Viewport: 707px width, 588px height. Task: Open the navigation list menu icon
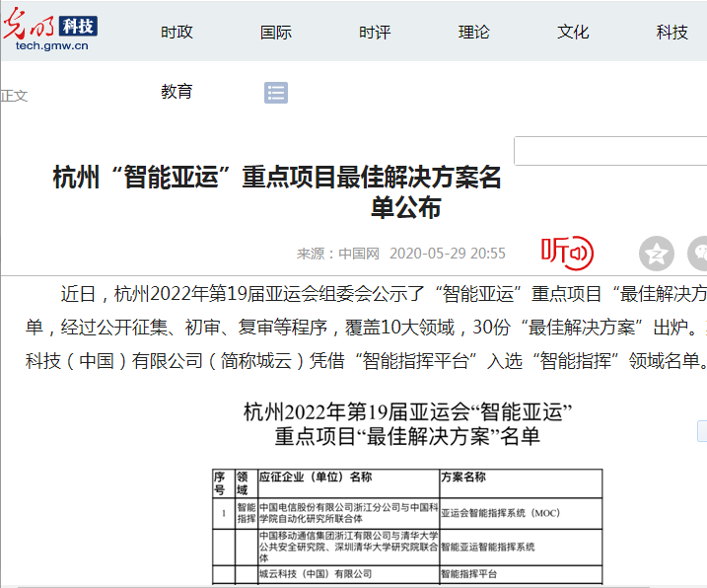[x=276, y=93]
